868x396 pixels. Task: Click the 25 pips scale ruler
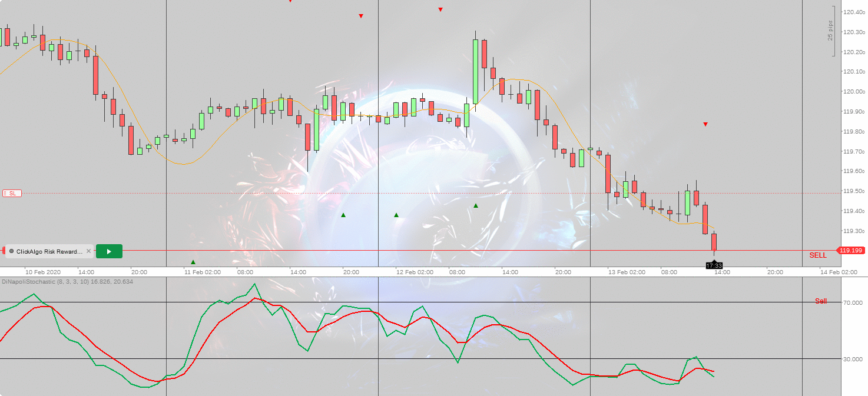831,31
